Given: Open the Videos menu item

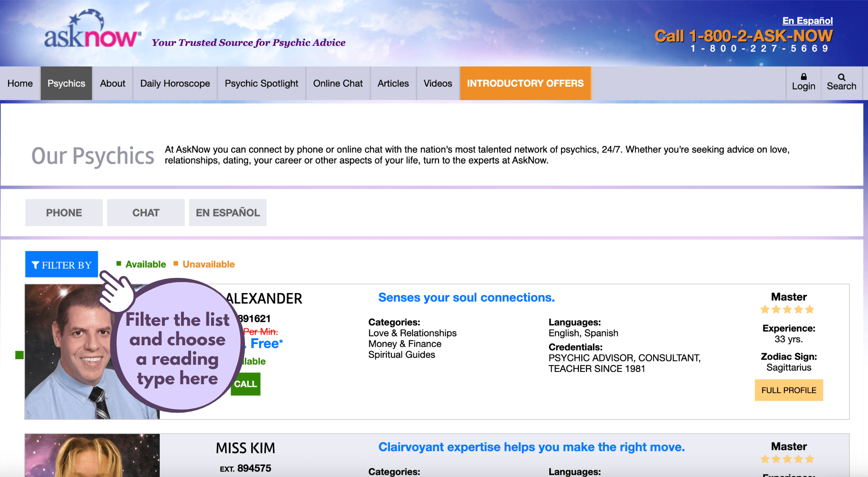Looking at the screenshot, I should 438,83.
